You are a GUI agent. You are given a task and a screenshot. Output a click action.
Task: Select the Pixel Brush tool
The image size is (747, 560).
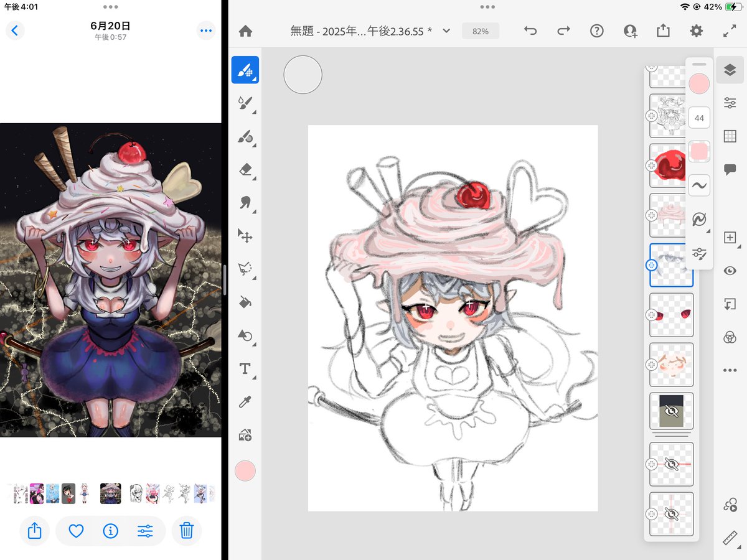[x=245, y=70]
